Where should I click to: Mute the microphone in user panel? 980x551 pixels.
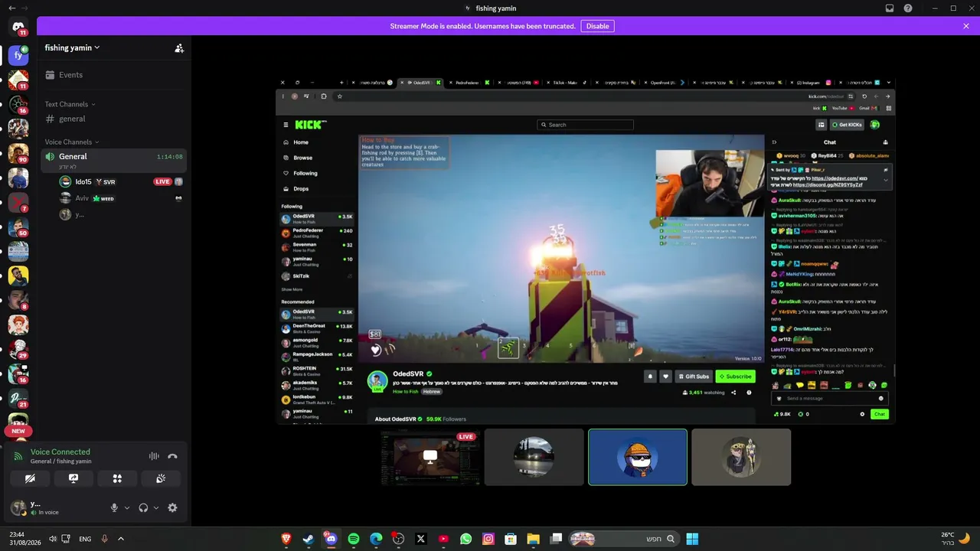pyautogui.click(x=114, y=507)
